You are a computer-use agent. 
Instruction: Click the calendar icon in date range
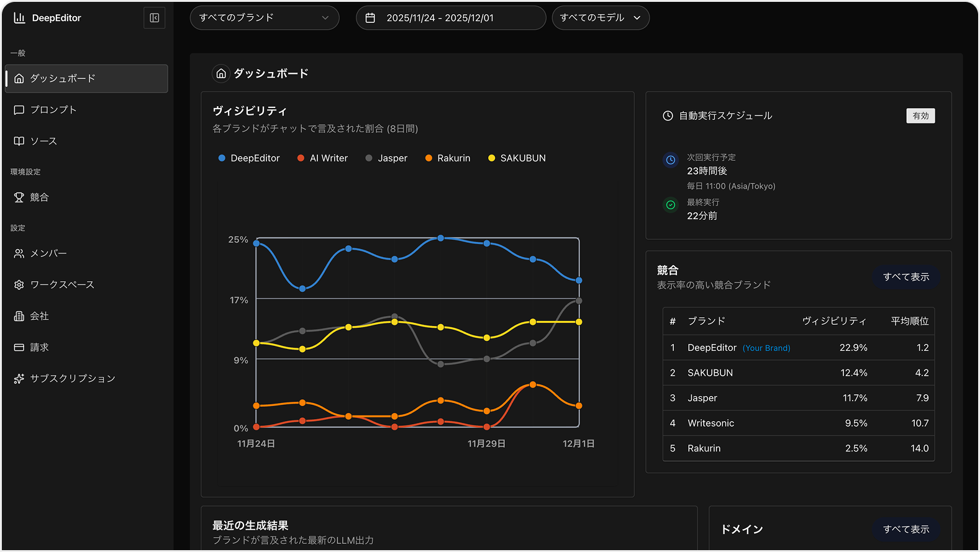coord(370,18)
